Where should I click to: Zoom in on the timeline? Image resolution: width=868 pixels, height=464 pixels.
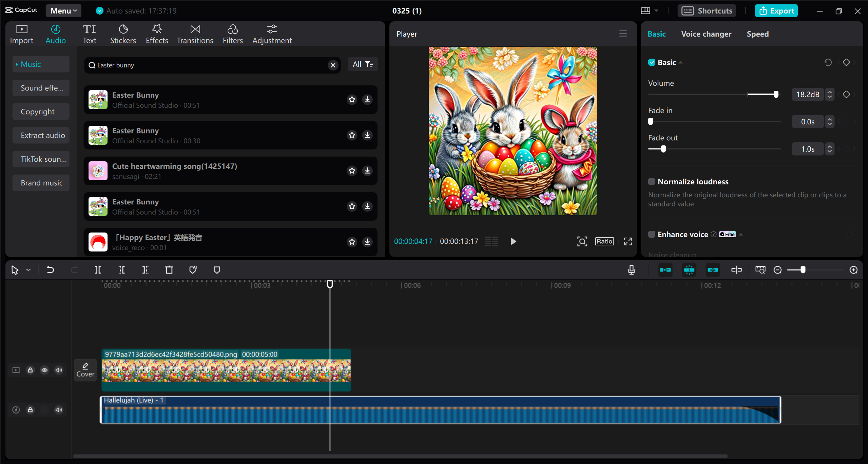[853, 270]
